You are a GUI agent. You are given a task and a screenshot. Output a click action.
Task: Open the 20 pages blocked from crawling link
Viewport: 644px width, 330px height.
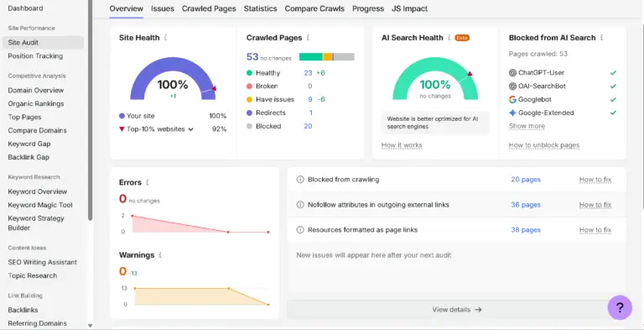tap(526, 180)
